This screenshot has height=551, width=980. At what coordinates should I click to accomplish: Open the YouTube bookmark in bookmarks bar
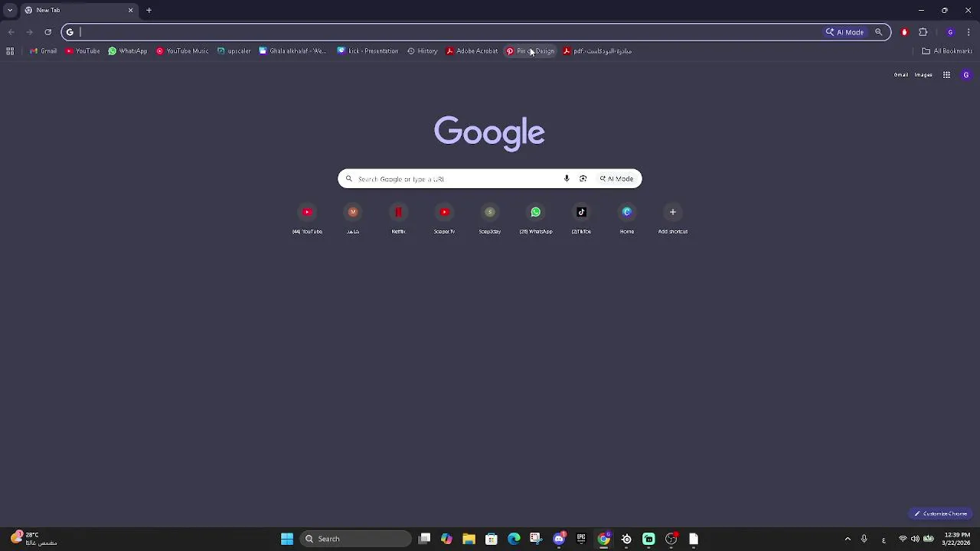pos(83,51)
